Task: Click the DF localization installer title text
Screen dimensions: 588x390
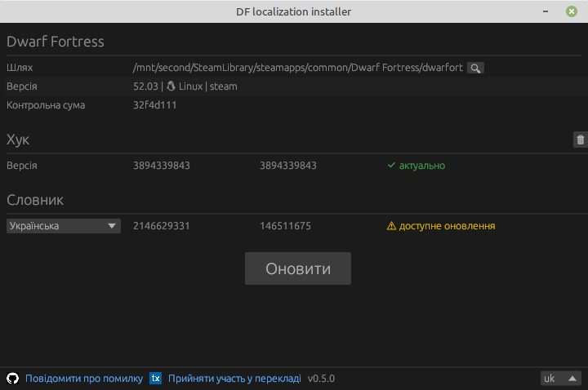Action: (294, 11)
